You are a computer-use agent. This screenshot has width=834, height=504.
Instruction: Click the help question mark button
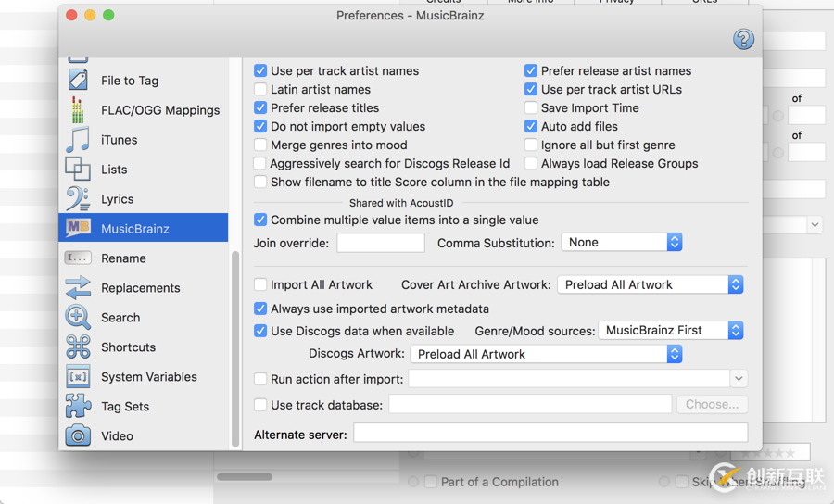[743, 39]
